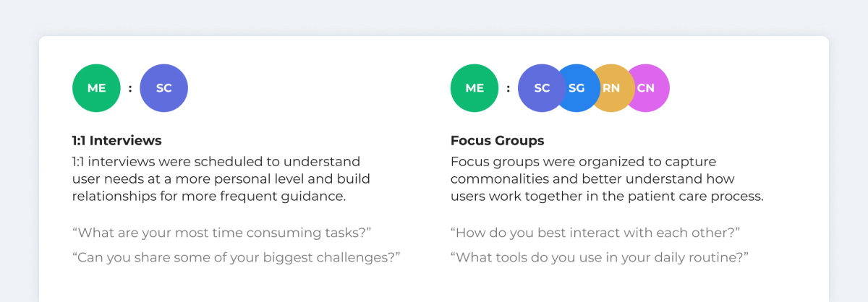Click the colon separator beside the Focus Groups ME avatar
Screen dimensions: 868x302
tap(509, 89)
